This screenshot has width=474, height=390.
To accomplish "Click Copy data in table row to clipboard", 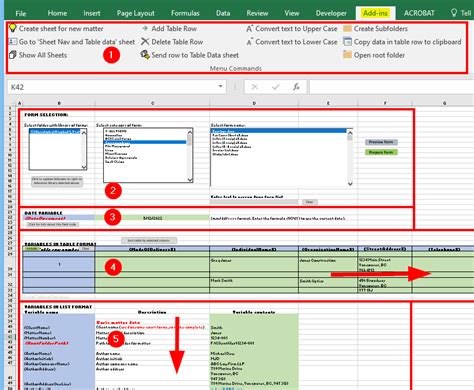I will pyautogui.click(x=402, y=42).
